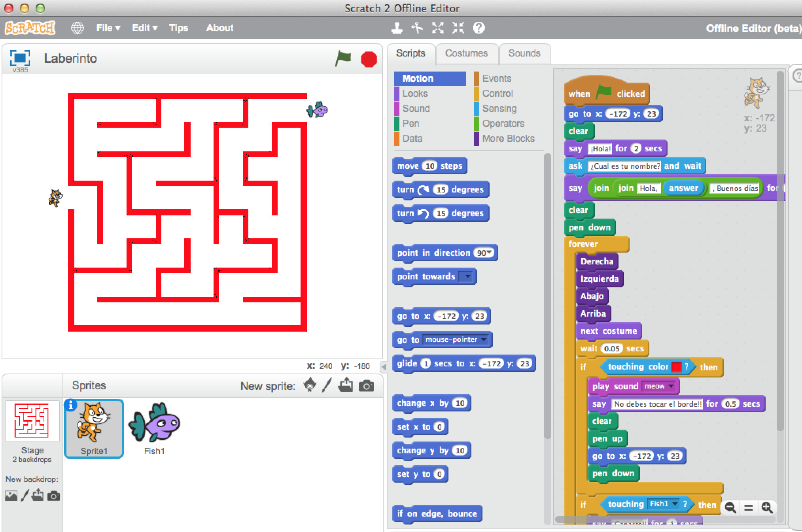Select the Shrink sprite tool
The image size is (802, 532).
(x=458, y=28)
